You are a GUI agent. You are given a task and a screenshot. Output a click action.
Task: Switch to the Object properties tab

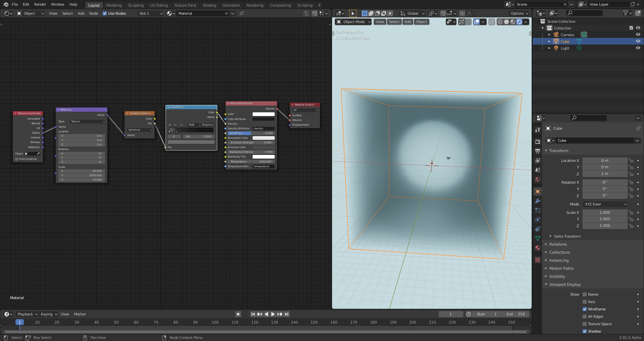538,191
